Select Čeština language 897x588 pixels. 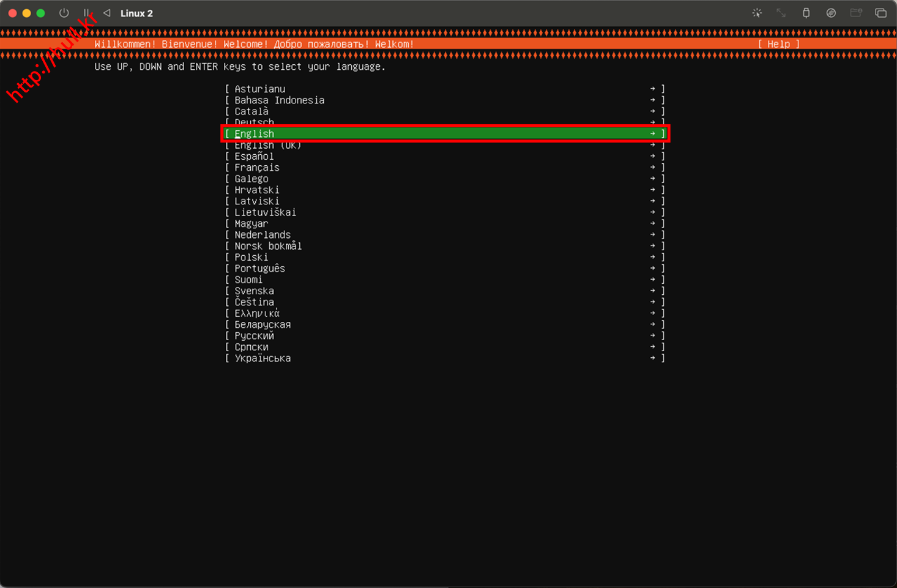[445, 302]
